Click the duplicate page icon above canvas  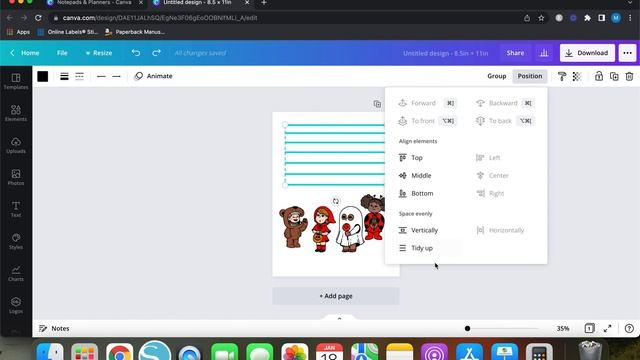coord(377,104)
